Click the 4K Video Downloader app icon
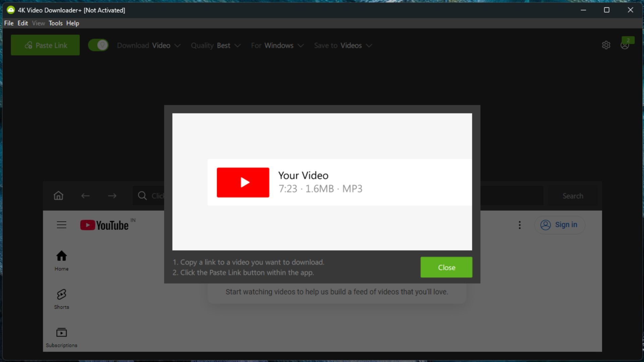This screenshot has width=644, height=362. [x=11, y=10]
